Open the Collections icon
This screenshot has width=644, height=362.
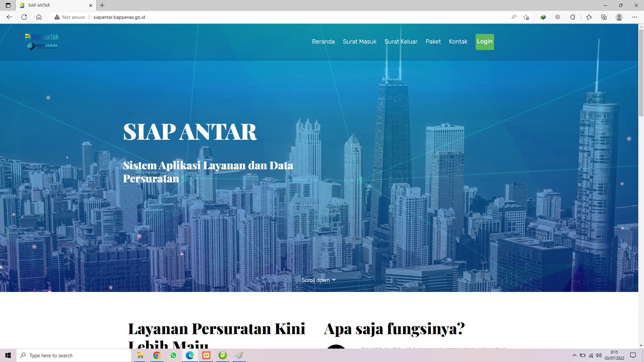click(604, 17)
